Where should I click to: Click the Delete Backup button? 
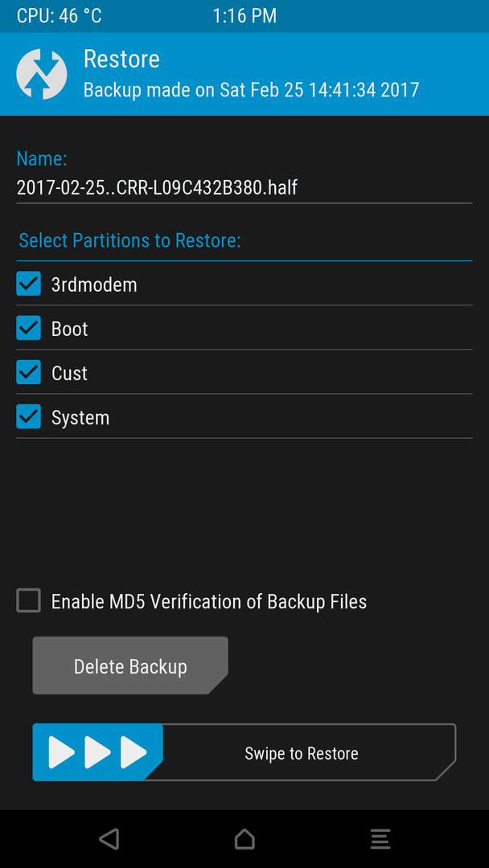coord(130,665)
